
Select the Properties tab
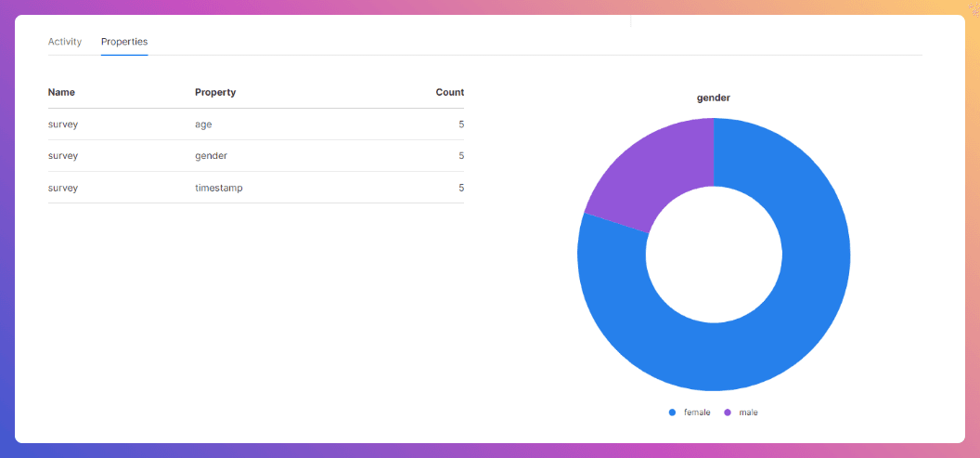[124, 42]
